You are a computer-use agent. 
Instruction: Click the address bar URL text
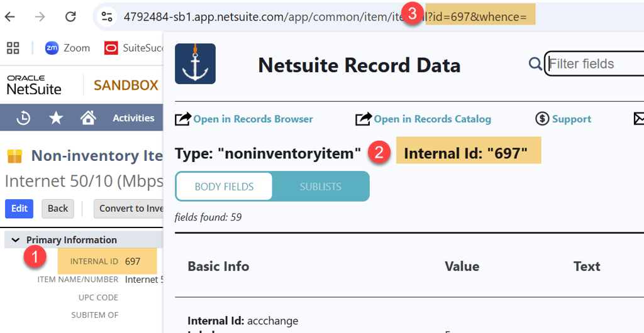pos(325,16)
